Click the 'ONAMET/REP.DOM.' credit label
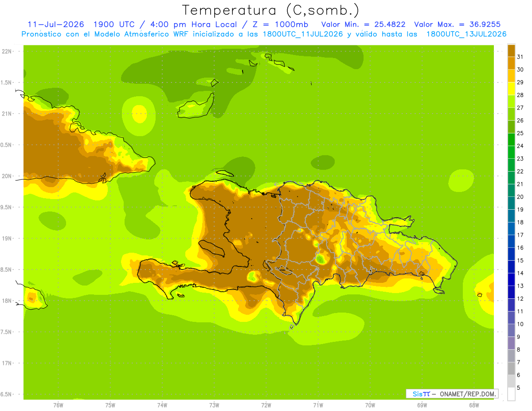This screenshot has height=411, width=532. [467, 394]
